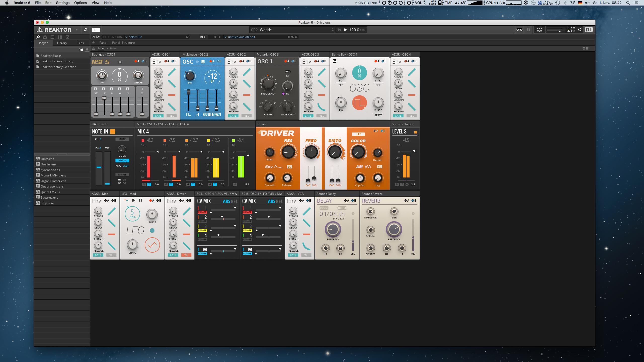The image size is (644, 362).
Task: Load Monark Mikro.ens from the file list
Action: coord(53,175)
